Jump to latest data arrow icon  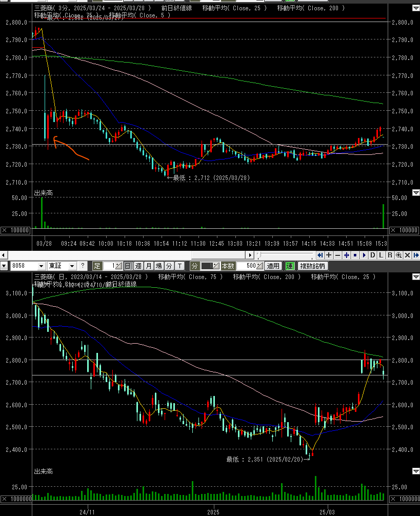point(416,255)
